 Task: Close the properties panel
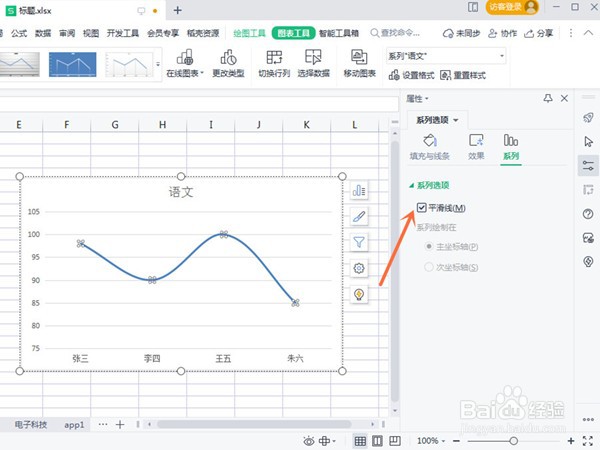click(564, 98)
